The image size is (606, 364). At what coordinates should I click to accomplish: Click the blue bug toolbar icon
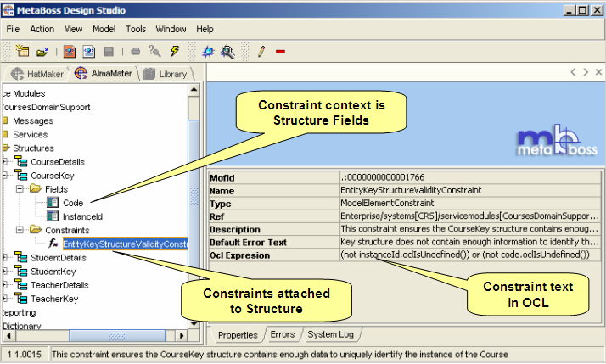point(208,52)
